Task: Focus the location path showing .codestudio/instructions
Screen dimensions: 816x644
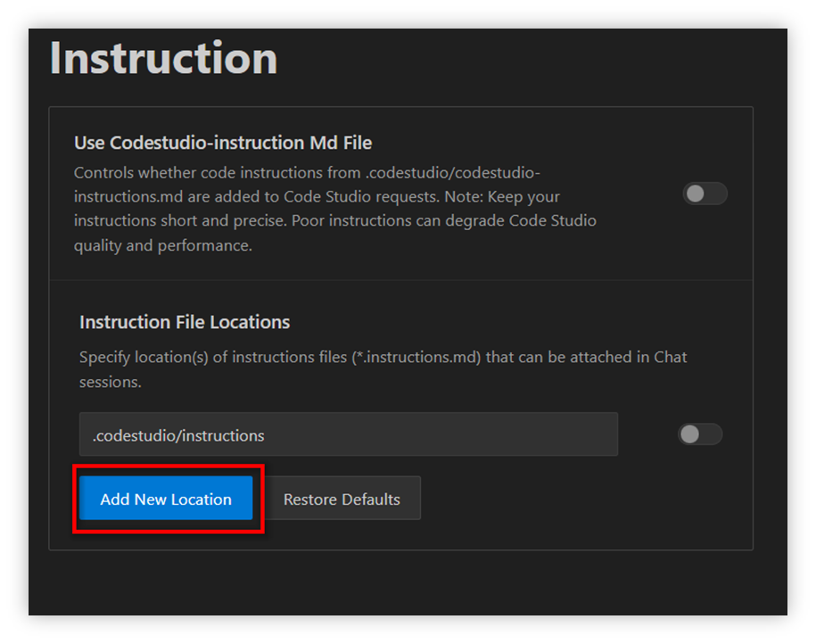Action: (x=348, y=435)
